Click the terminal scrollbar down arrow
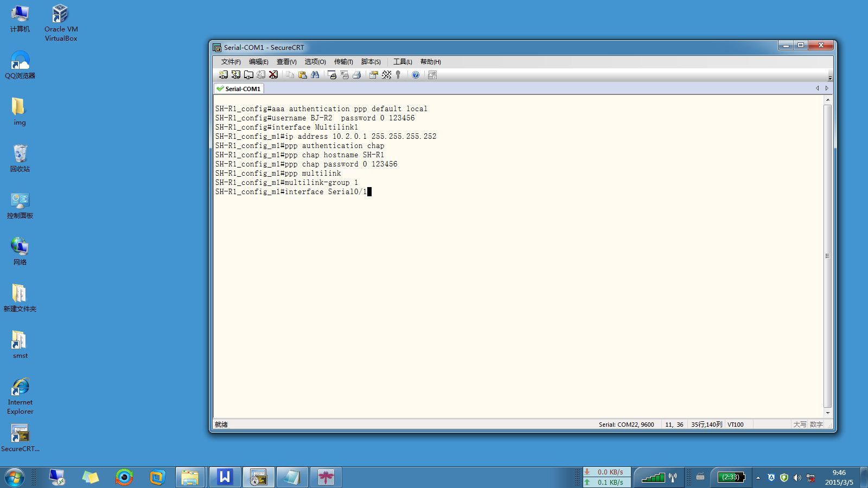 [x=827, y=413]
